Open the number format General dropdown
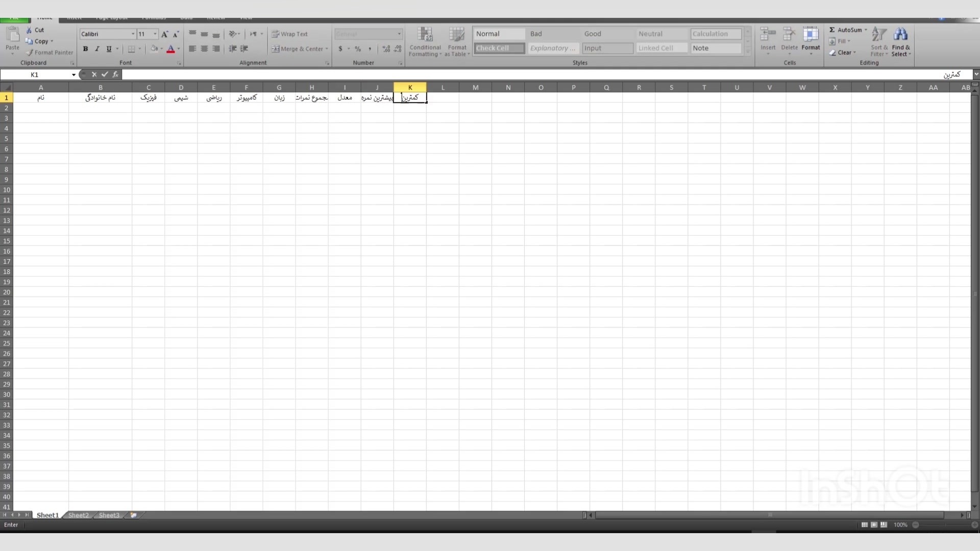Screen dimensions: 980x551 [x=399, y=34]
